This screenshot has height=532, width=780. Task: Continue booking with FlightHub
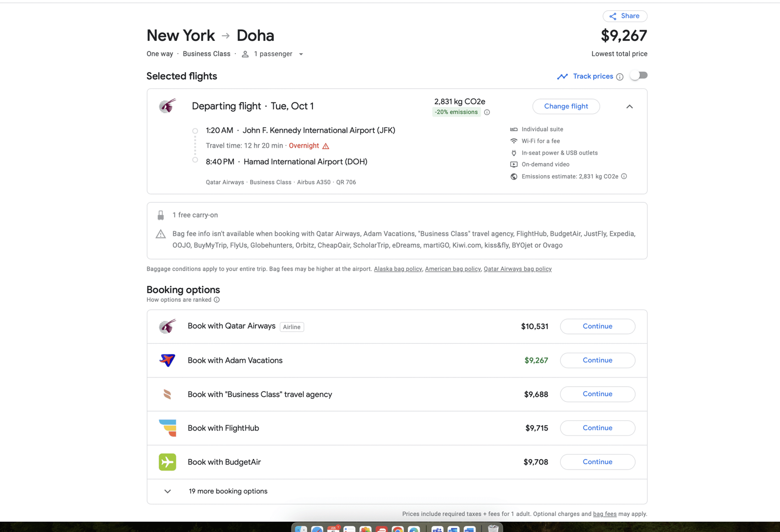point(597,428)
